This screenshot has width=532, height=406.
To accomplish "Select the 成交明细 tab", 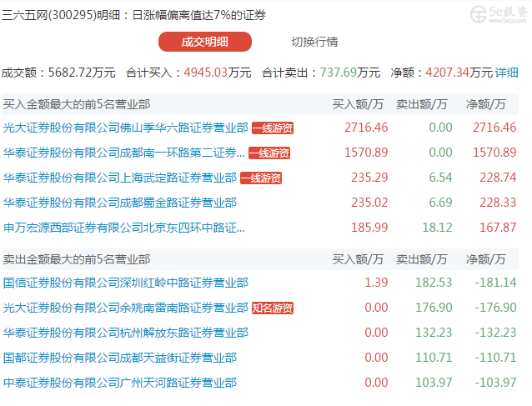I will click(205, 42).
